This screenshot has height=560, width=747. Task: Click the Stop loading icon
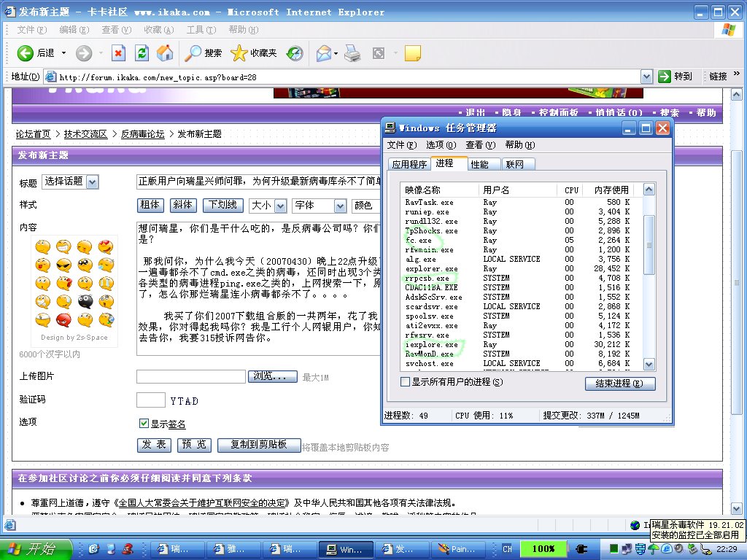click(x=118, y=52)
